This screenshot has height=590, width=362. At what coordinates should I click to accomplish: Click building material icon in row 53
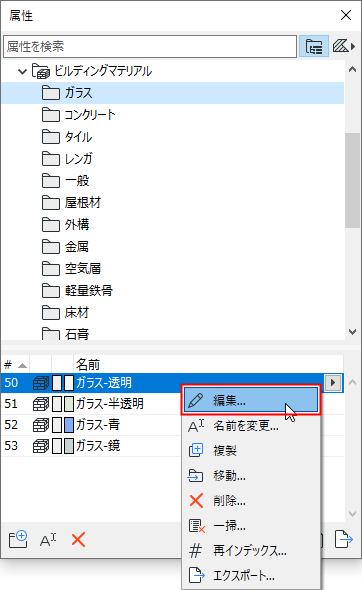point(41,446)
